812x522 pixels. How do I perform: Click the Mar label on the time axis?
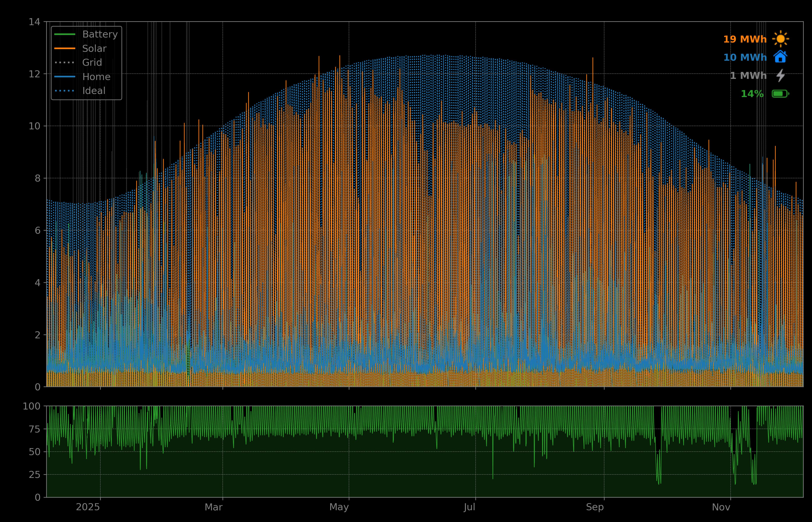pos(213,507)
